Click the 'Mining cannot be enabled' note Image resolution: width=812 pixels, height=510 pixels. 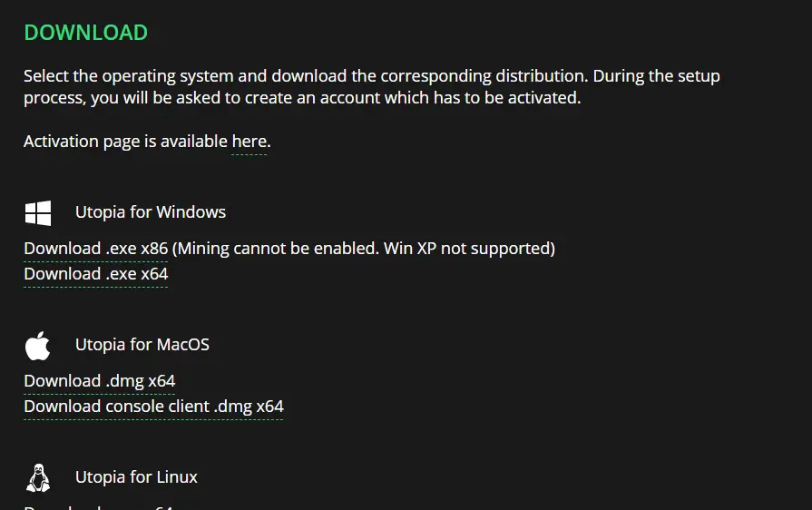277,249
